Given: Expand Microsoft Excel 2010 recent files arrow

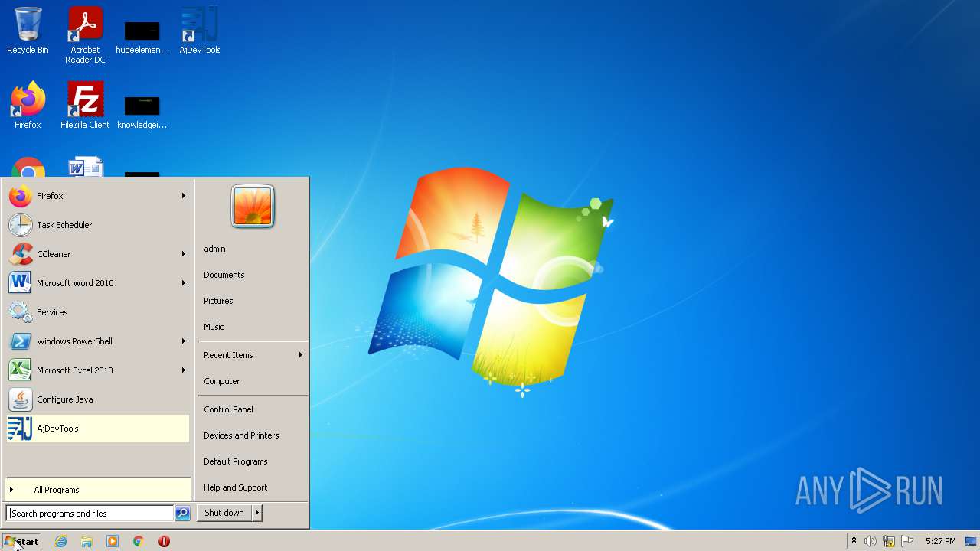Looking at the screenshot, I should coord(184,370).
